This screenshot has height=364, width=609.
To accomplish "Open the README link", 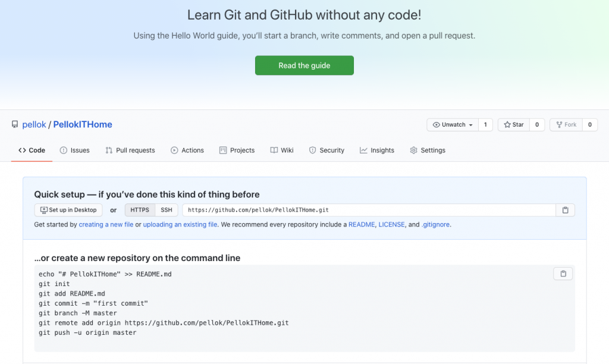I will coord(362,225).
